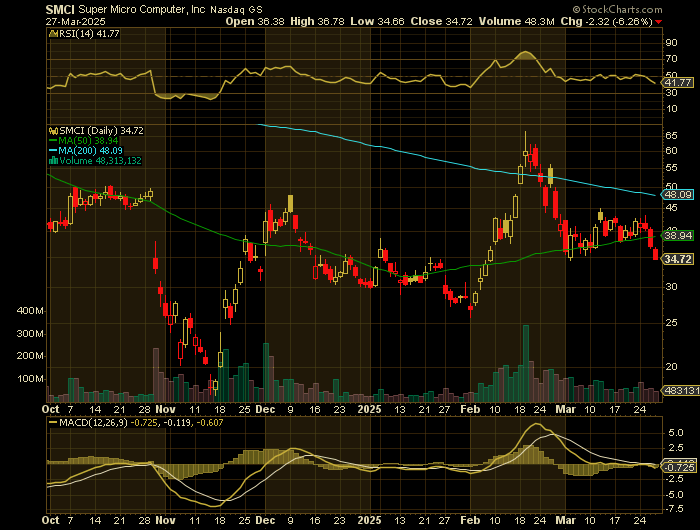
Task: Click 'Mar' on the MACD panel date axis
Action: click(565, 521)
